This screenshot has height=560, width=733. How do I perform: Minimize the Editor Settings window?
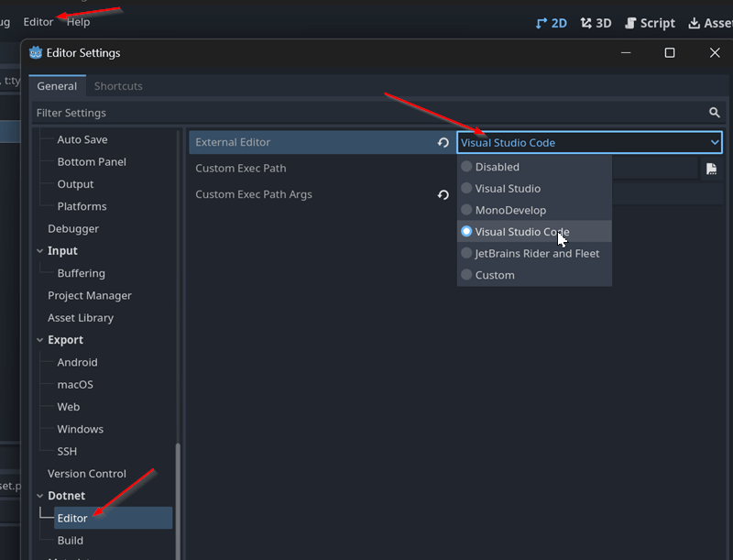click(626, 53)
